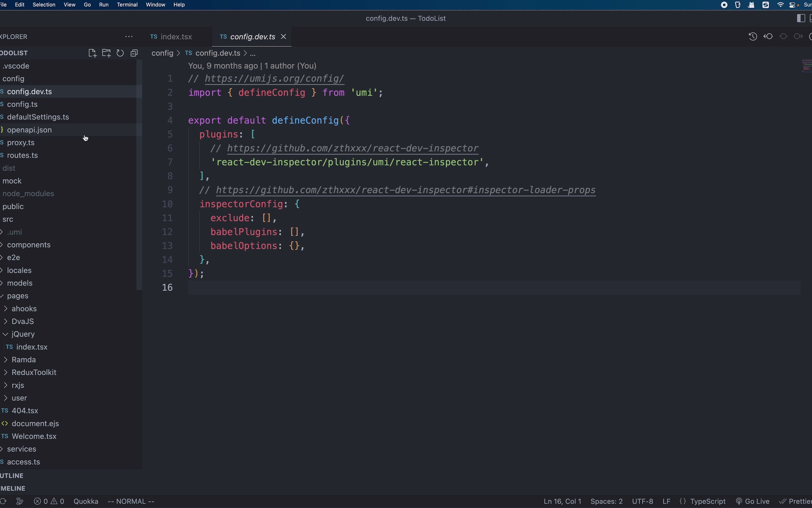The height and width of the screenshot is (508, 812).
Task: Open the Help menu
Action: (x=179, y=5)
